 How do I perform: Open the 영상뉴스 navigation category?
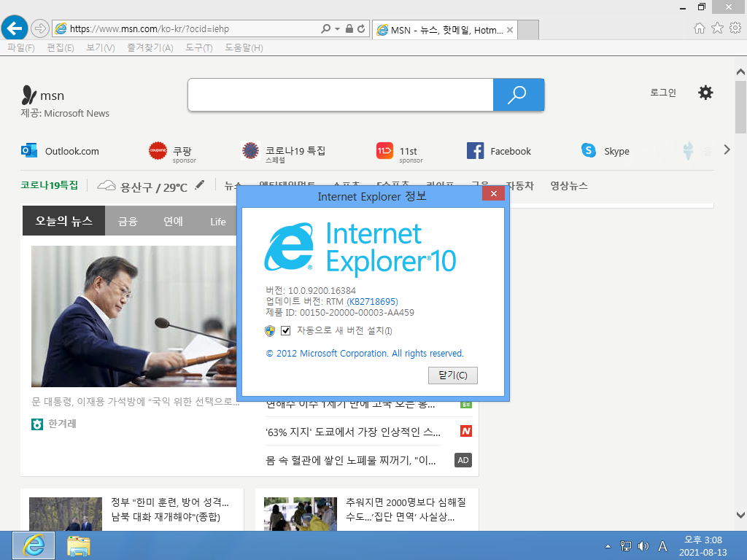point(569,186)
